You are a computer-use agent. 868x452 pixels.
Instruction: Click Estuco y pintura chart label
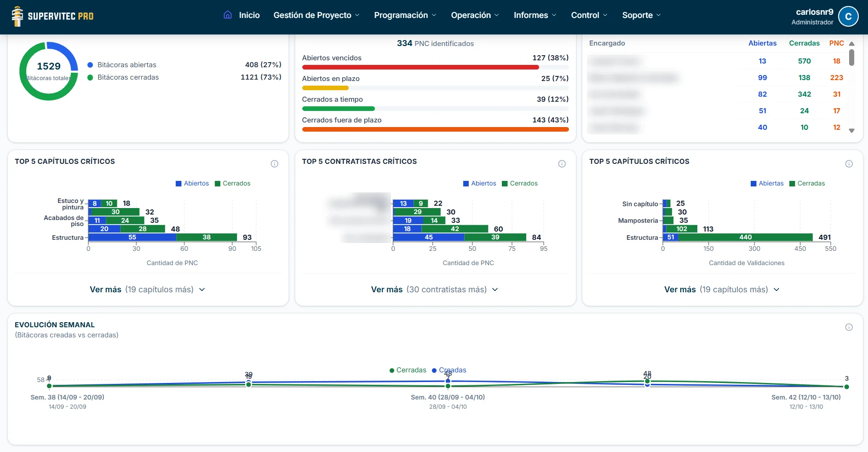pyautogui.click(x=70, y=204)
